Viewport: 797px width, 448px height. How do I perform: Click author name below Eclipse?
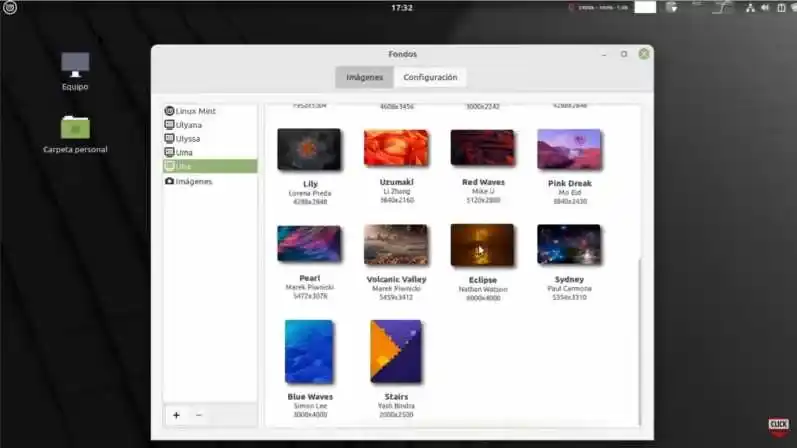point(483,289)
